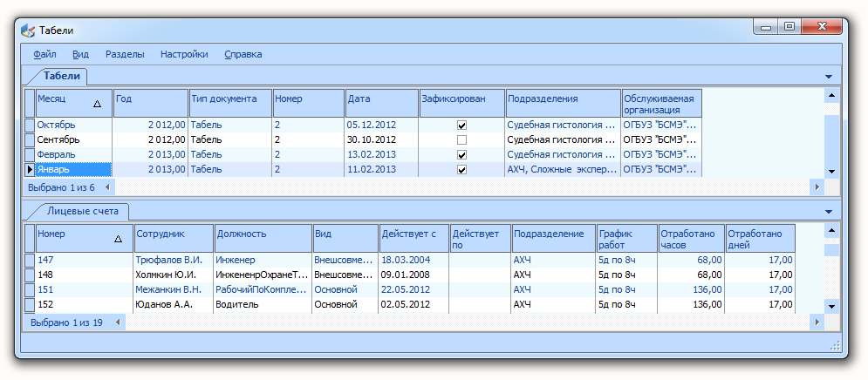Image resolution: width=868 pixels, height=380 pixels.
Task: Click the Вид column header
Action: [345, 238]
